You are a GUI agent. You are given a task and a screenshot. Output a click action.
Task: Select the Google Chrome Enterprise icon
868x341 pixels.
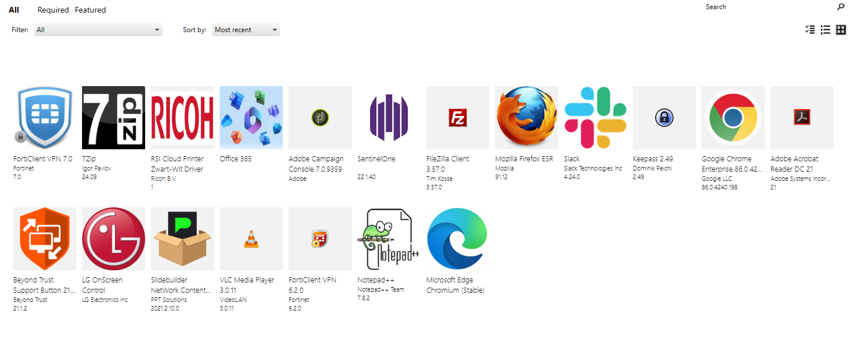tap(733, 118)
